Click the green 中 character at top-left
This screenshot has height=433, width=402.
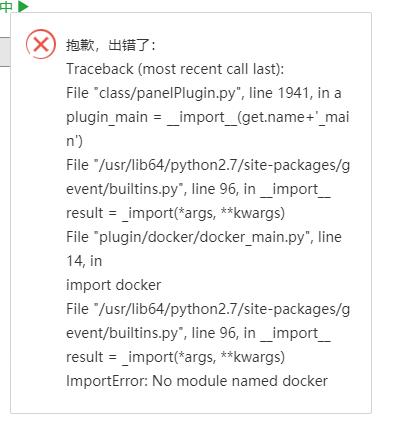(x=6, y=6)
